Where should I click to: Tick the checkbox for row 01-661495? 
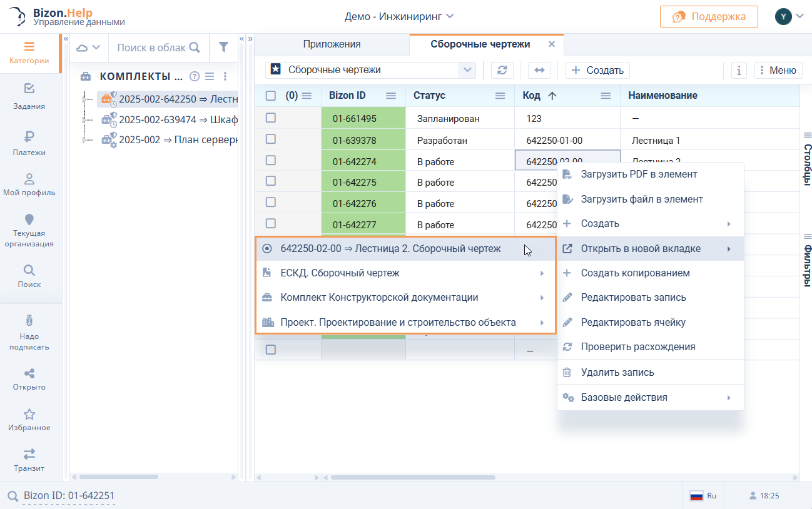[271, 118]
